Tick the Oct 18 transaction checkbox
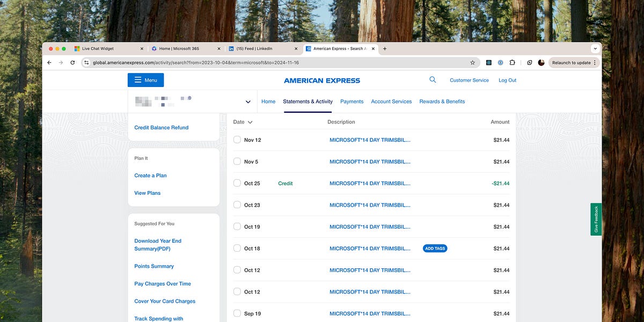 pos(237,248)
